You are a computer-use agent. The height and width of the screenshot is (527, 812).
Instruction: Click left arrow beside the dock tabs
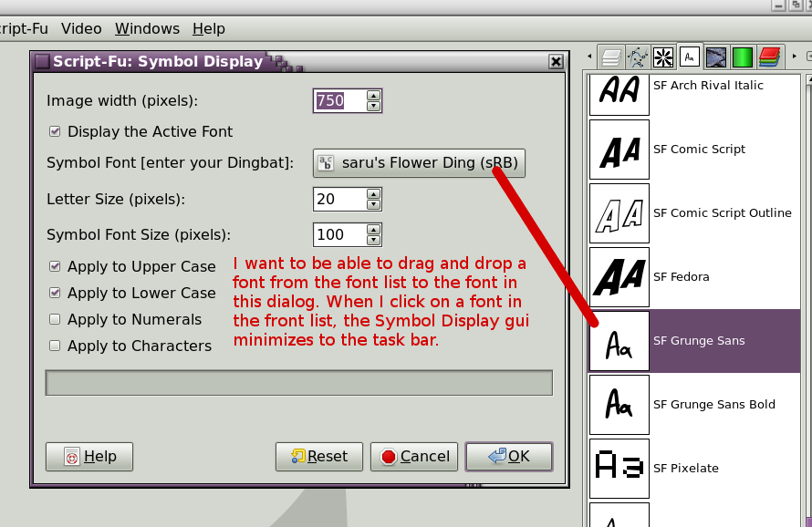[589, 56]
